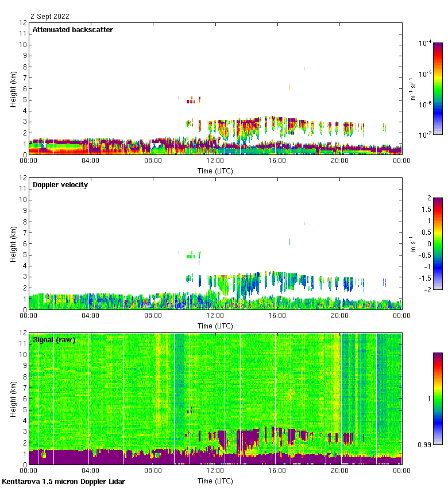Click the attenuated backscatter color bar
448x488 pixels.
(x=438, y=88)
